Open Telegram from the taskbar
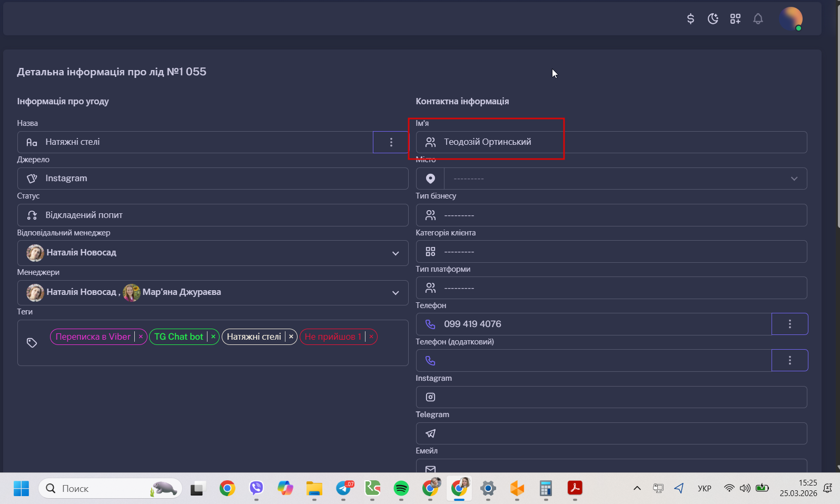This screenshot has width=840, height=504. [344, 488]
